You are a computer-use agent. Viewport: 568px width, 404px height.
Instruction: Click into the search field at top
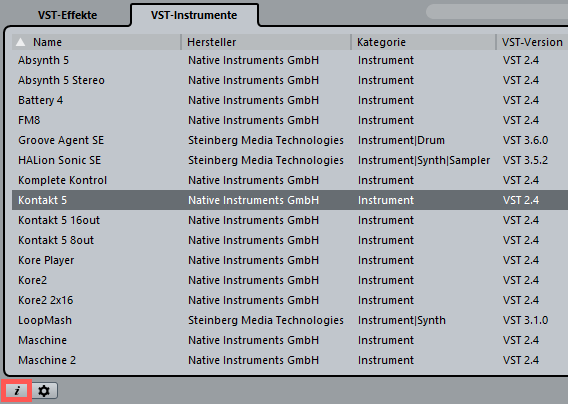[x=497, y=12]
